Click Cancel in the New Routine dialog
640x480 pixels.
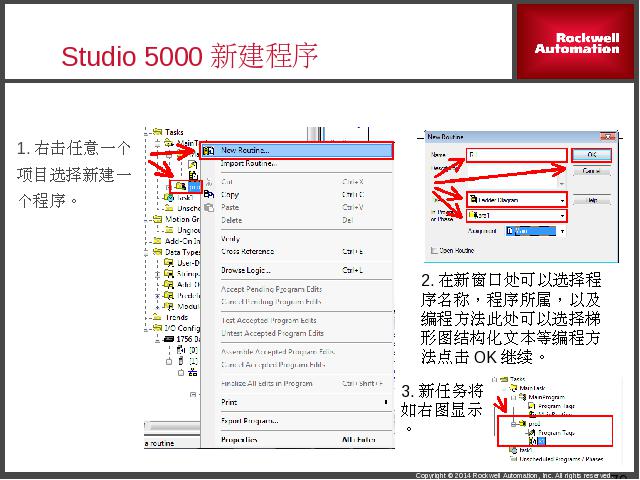click(592, 171)
